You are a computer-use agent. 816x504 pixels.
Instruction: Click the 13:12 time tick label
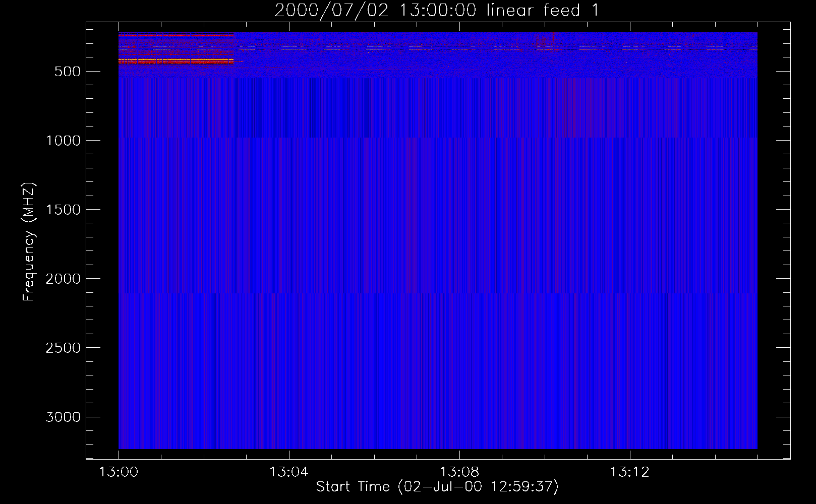click(x=630, y=472)
